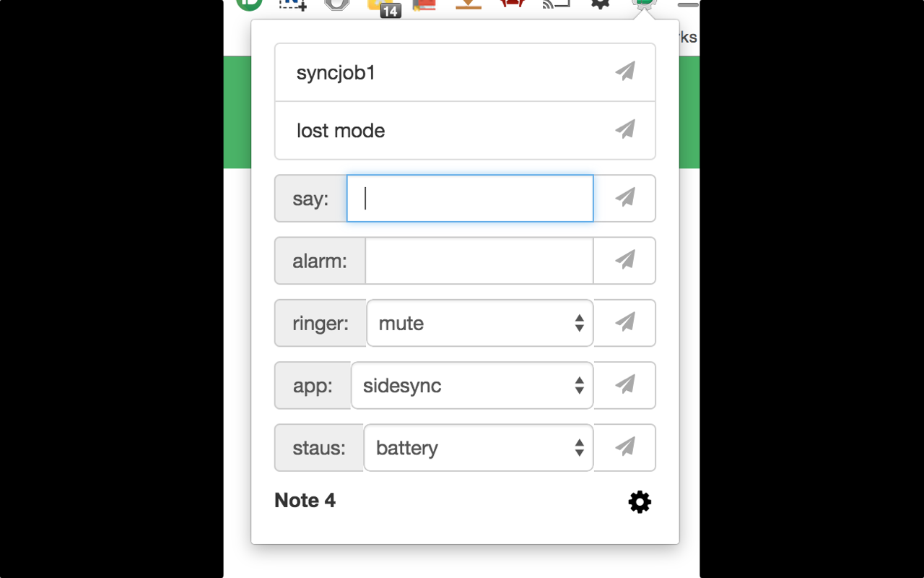This screenshot has width=924, height=578.
Task: Click the paper plane icon beside lost mode
Action: [x=625, y=129]
